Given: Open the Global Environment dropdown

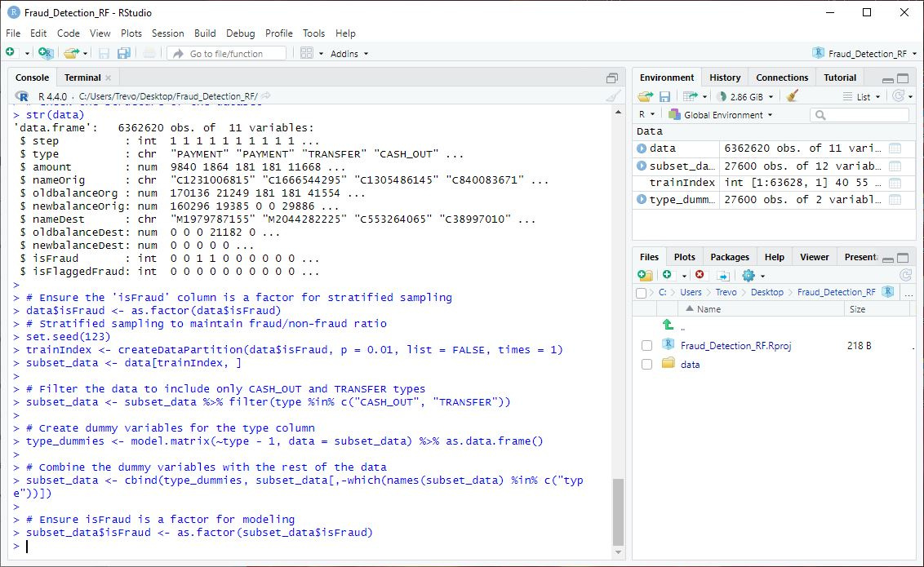Looking at the screenshot, I should click(x=720, y=115).
